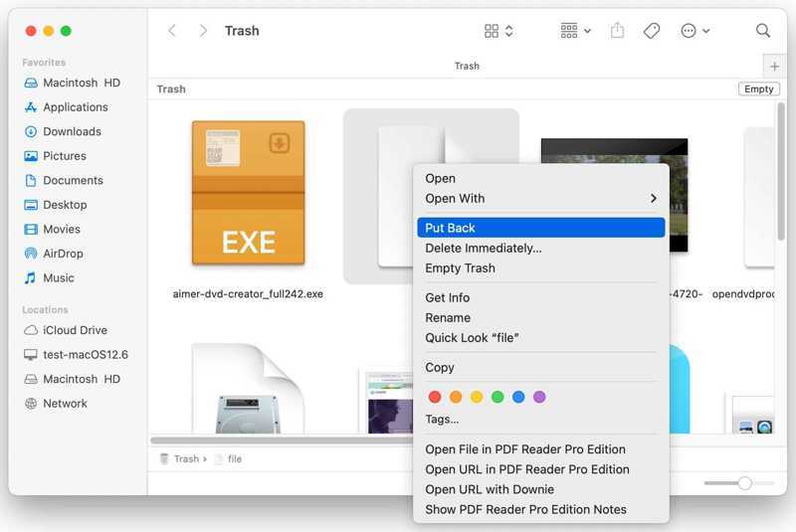Select Music in the sidebar

point(49,277)
